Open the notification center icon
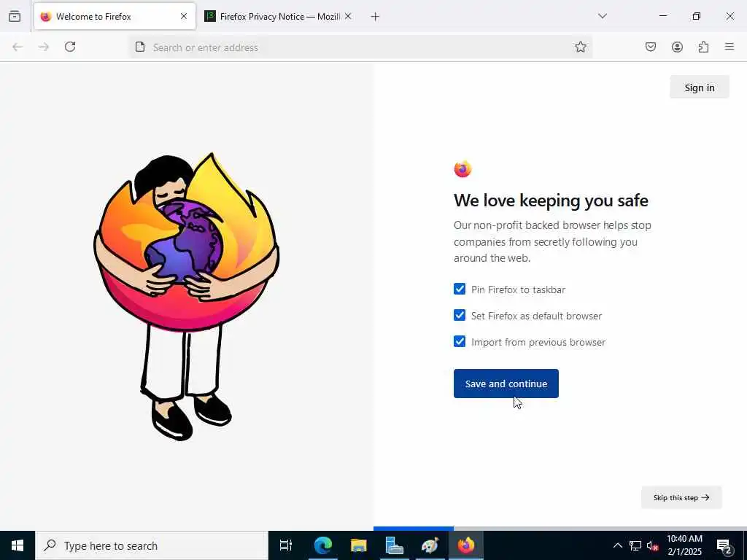 pos(724,545)
